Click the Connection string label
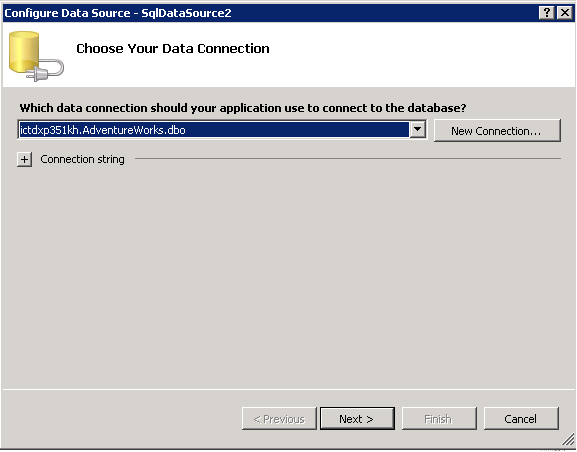Screen dimensions: 577x452 click(82, 159)
